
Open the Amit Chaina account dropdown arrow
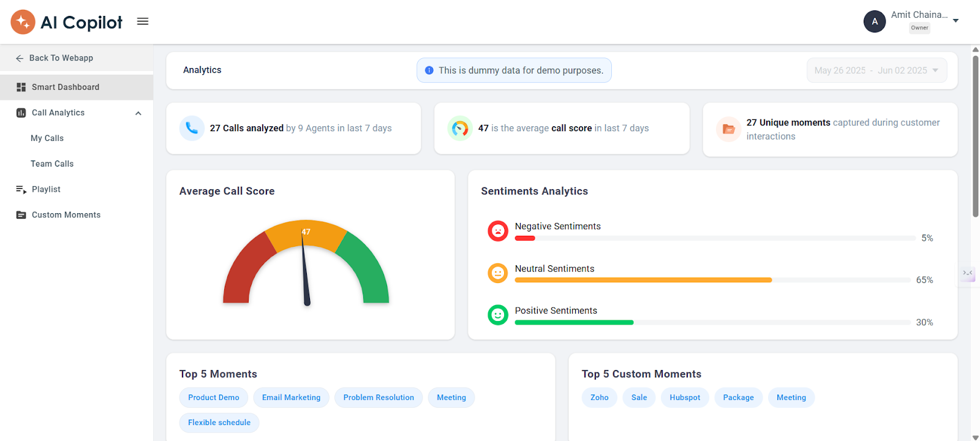click(956, 21)
